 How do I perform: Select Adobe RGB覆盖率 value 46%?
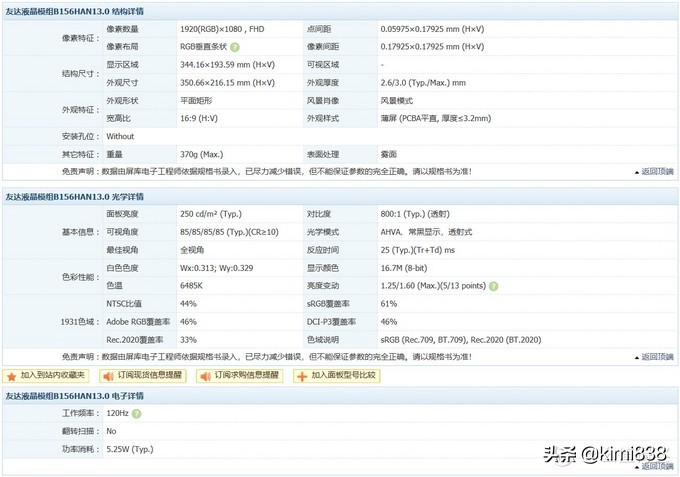[x=188, y=322]
